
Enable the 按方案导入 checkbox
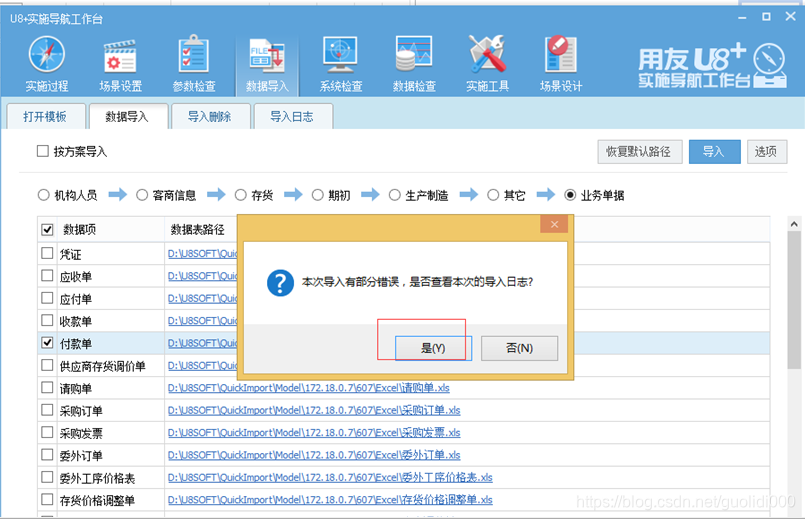(x=43, y=151)
